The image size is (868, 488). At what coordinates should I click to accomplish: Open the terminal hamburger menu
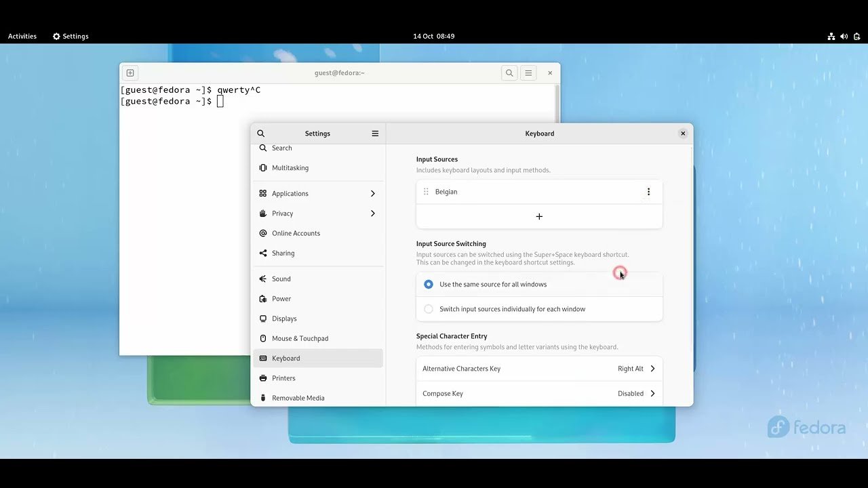528,73
